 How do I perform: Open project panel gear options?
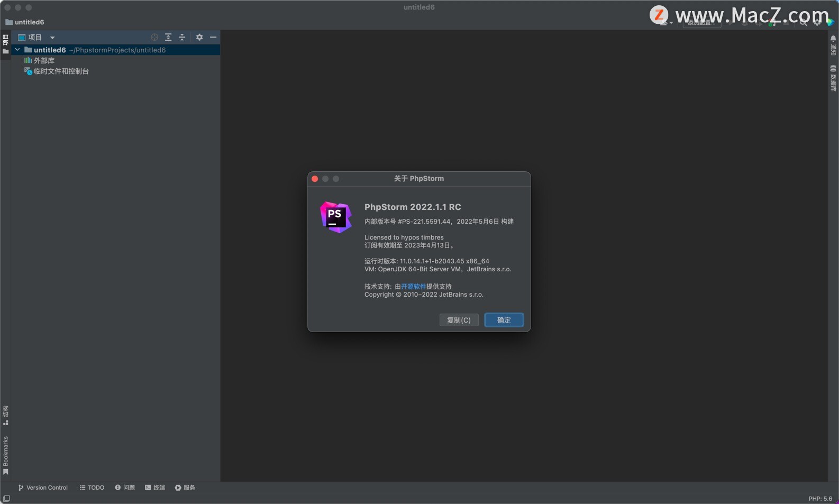click(x=199, y=37)
